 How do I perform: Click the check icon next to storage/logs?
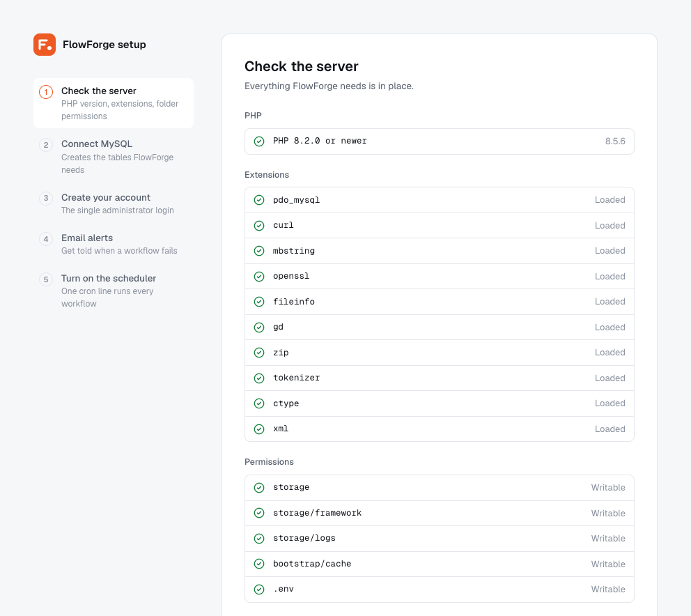point(259,539)
